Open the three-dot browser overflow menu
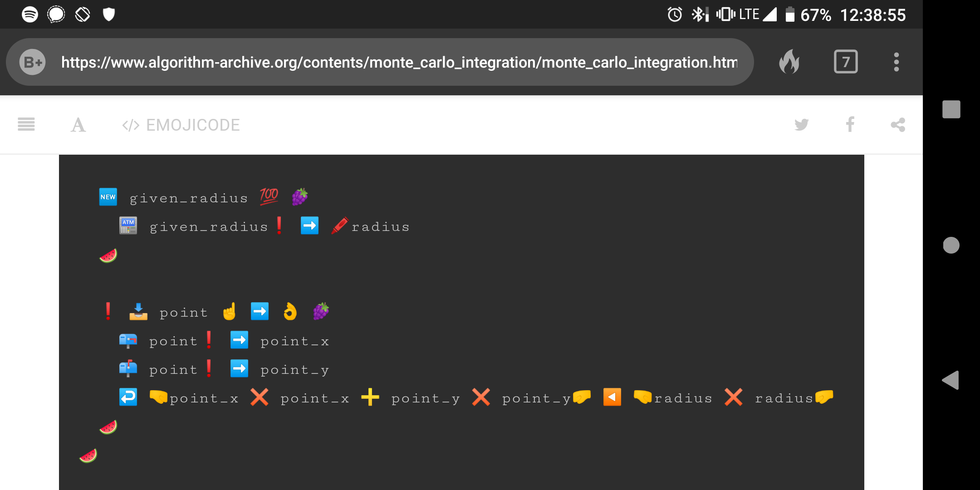This screenshot has width=980, height=490. point(896,62)
